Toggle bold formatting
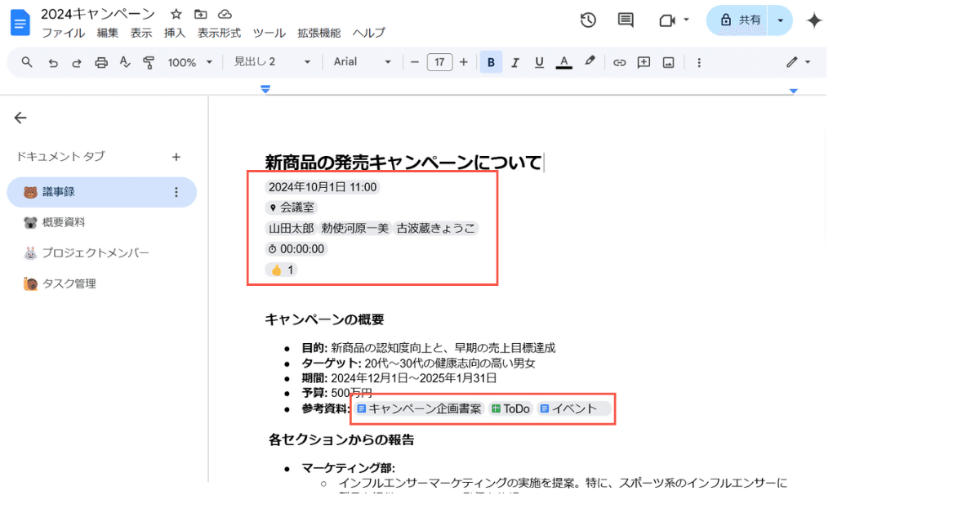This screenshot has height=513, width=980. (x=491, y=62)
